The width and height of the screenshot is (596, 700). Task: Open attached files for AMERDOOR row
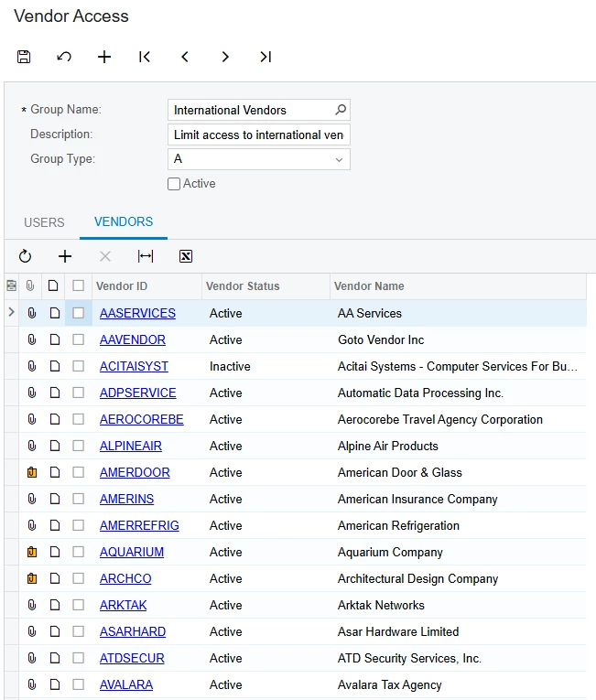pos(32,472)
